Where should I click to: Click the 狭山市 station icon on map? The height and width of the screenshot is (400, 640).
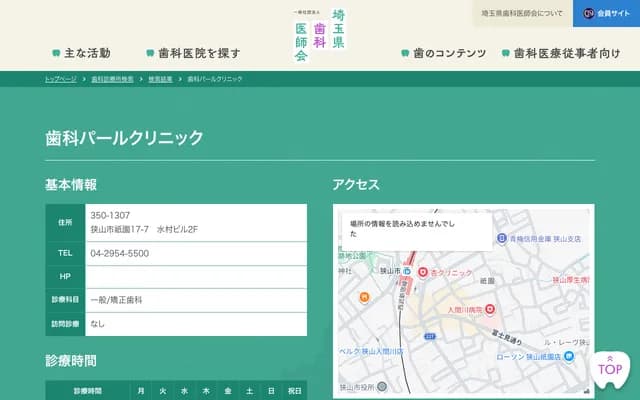pos(407,272)
